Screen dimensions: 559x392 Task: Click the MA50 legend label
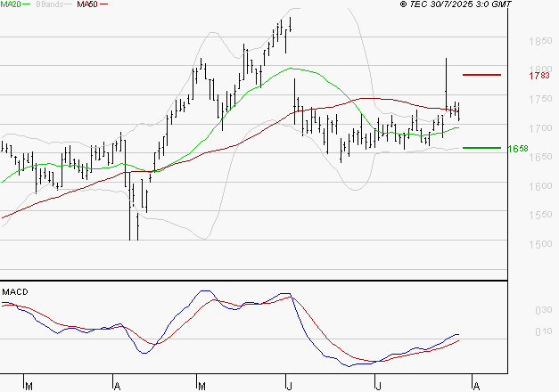click(x=87, y=4)
